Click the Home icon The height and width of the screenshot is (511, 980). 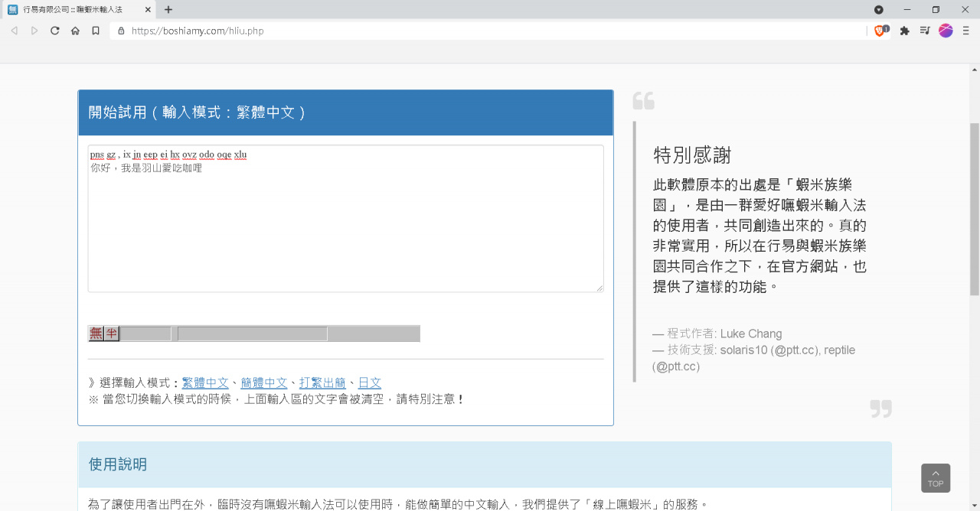pos(75,31)
